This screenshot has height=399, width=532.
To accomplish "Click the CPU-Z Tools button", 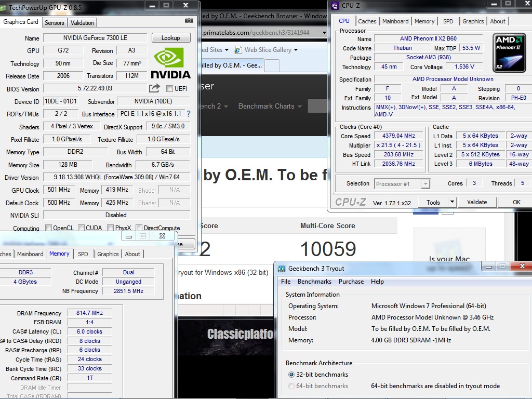I will coord(433,202).
